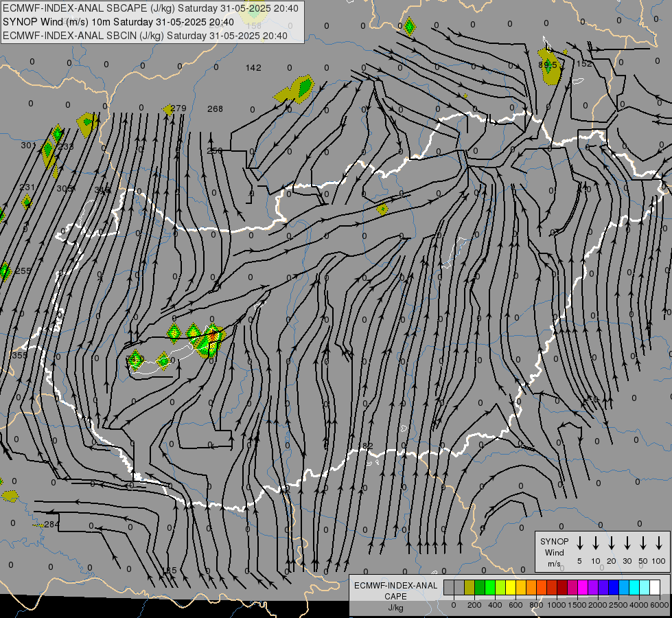The height and width of the screenshot is (618, 672).
Task: Click the SYNOP Wind m/s legend label
Action: 554,552
